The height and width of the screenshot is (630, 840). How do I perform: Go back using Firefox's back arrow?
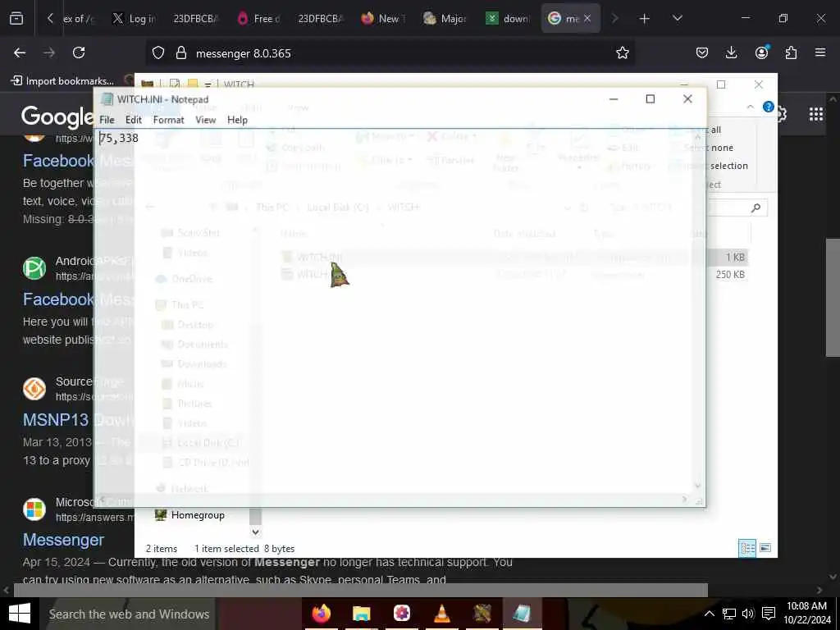(20, 52)
